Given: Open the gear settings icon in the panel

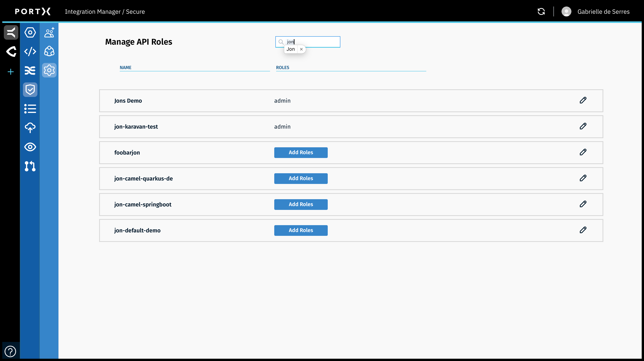Looking at the screenshot, I should click(49, 70).
